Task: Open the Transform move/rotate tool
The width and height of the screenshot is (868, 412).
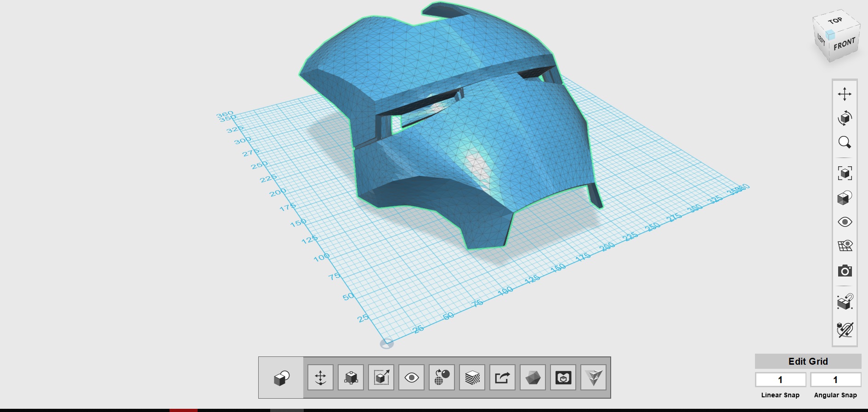Action: [x=320, y=378]
